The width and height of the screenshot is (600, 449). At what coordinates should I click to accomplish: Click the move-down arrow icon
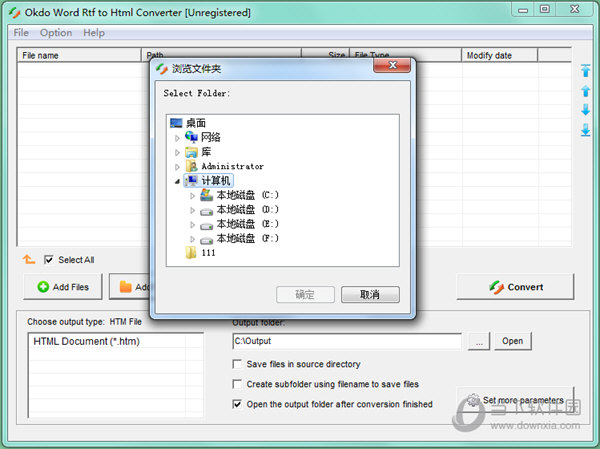(x=585, y=110)
